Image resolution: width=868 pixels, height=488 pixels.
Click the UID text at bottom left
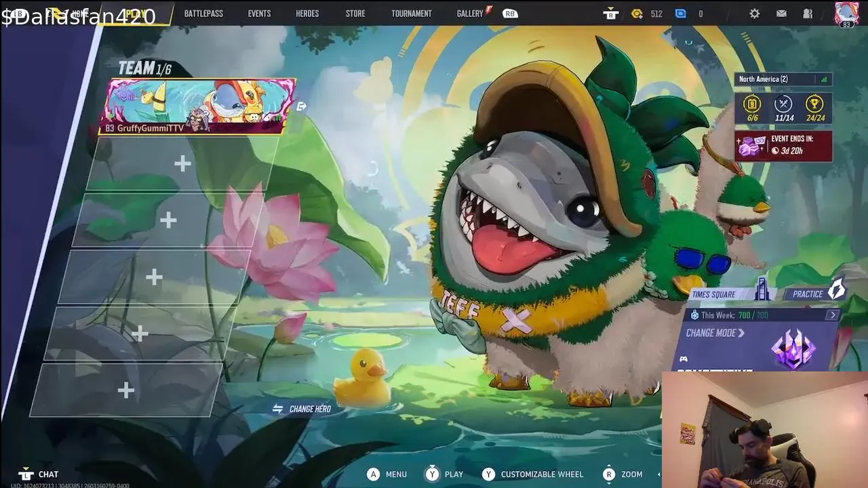click(70, 485)
